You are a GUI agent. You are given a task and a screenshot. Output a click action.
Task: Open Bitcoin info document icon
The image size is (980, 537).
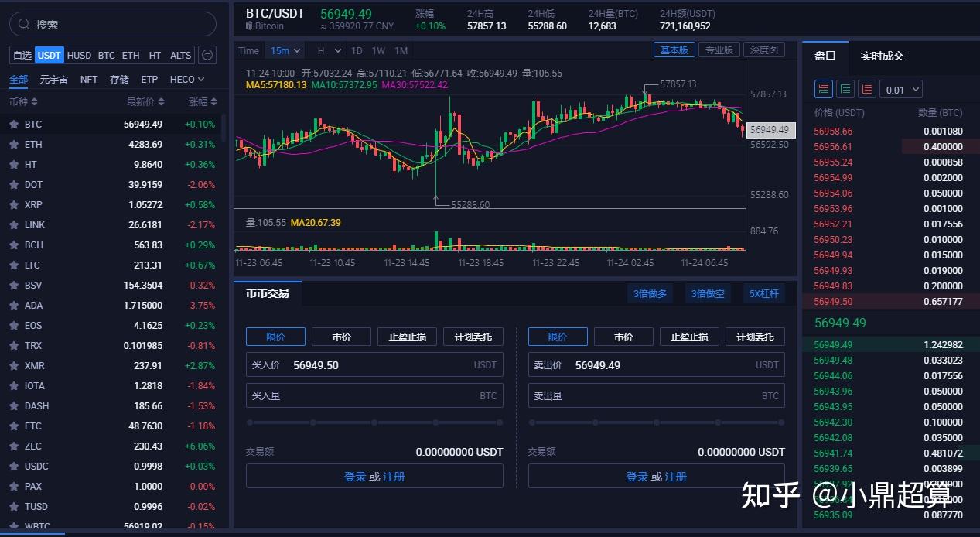(x=249, y=26)
